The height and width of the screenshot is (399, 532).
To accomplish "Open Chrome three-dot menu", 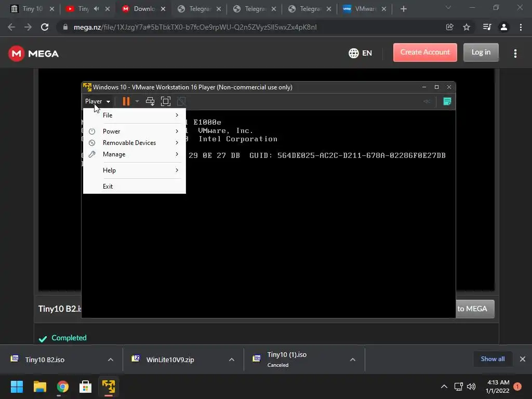I will point(521,27).
